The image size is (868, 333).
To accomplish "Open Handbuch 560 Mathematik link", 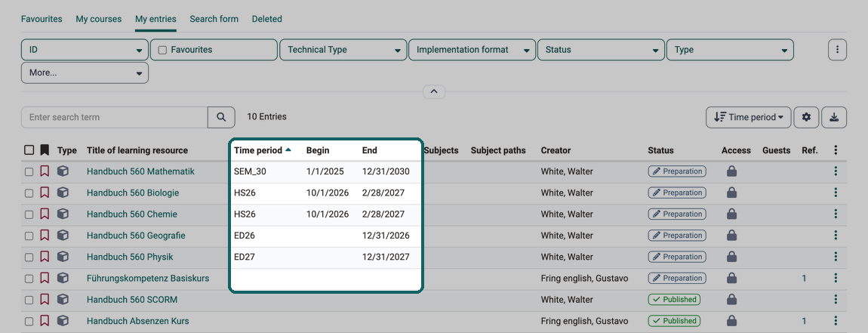I will 140,171.
